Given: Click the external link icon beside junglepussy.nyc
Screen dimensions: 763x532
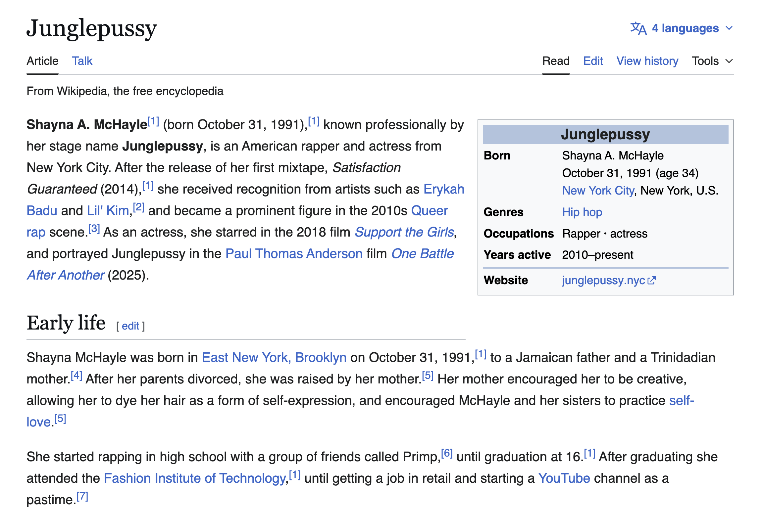Looking at the screenshot, I should (x=652, y=281).
